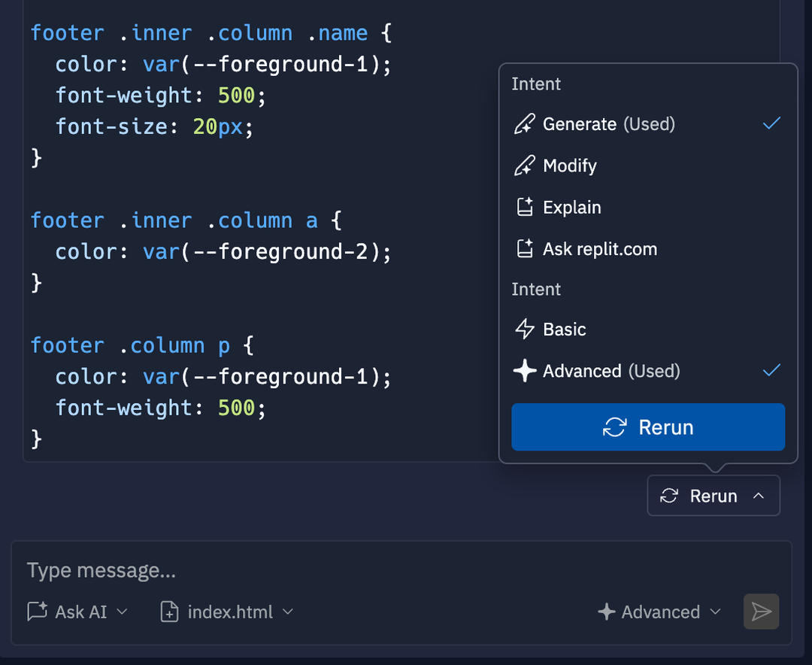Viewport: 812px width, 665px height.
Task: Click the sparkle icon beside Advanced
Action: pos(525,370)
